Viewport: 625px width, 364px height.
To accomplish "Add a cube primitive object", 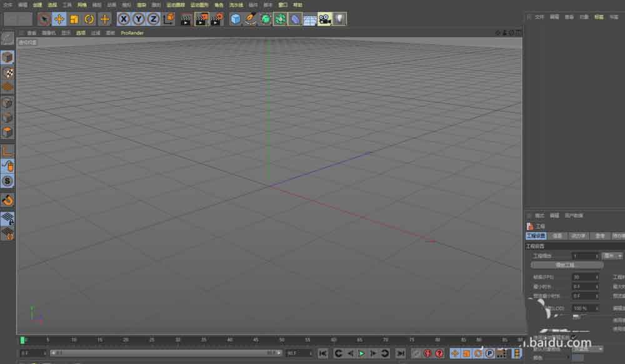I will [236, 19].
